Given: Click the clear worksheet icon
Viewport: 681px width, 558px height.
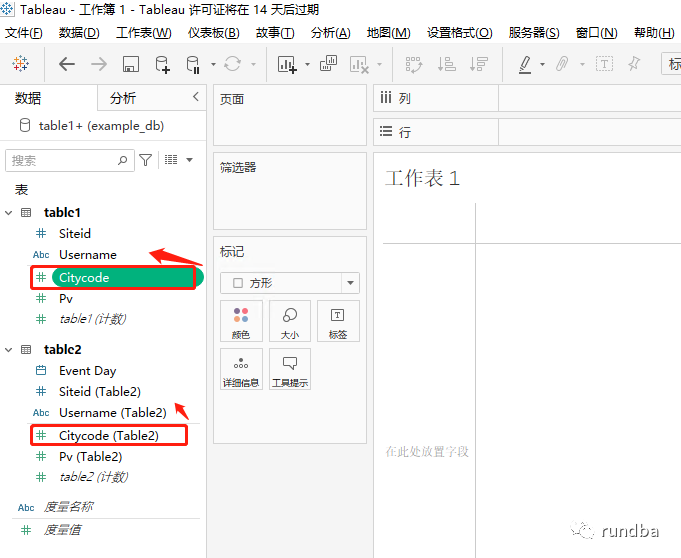Looking at the screenshot, I should [359, 65].
